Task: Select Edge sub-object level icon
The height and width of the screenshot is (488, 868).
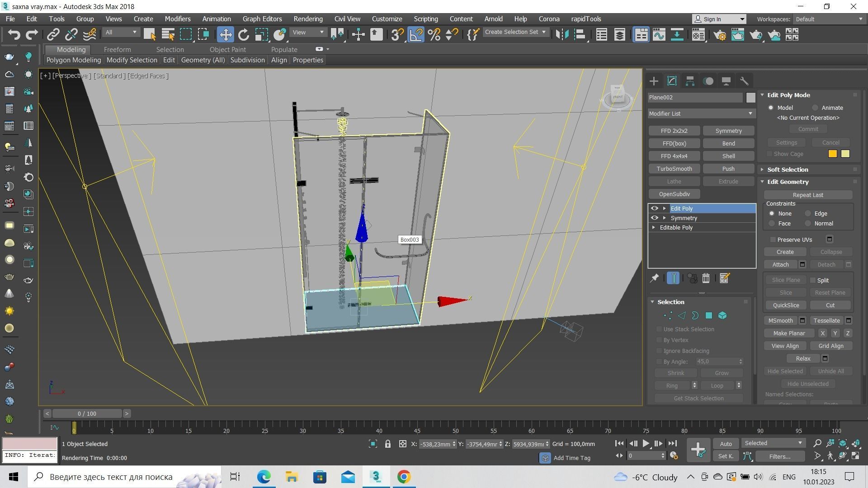Action: 682,315
